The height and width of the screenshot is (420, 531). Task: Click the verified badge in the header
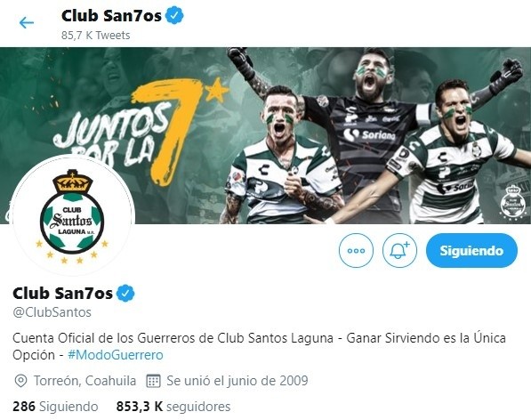point(174,16)
